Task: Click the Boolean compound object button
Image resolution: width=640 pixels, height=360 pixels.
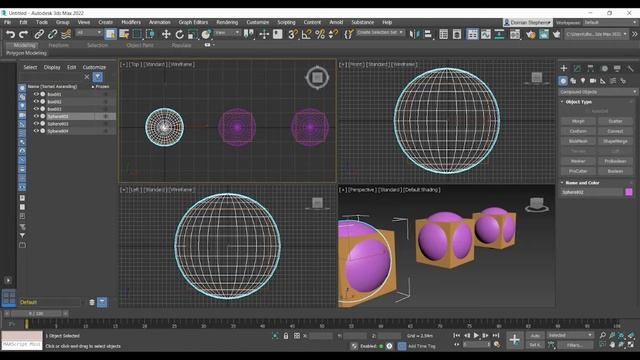Action: coord(615,171)
